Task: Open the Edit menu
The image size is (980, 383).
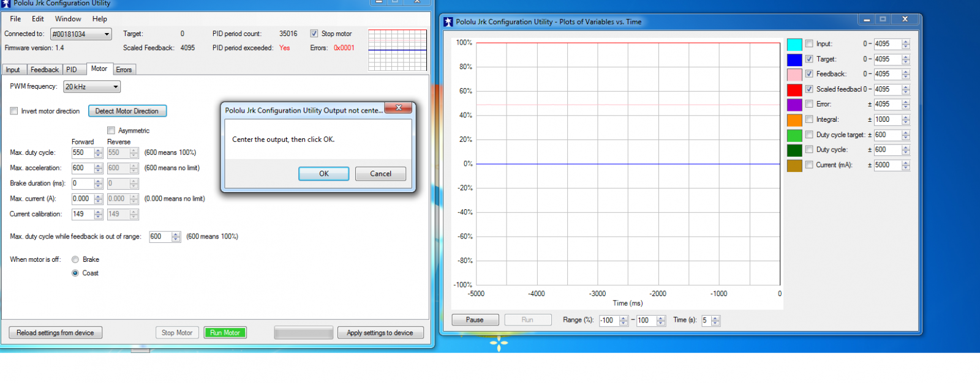Action: point(38,19)
